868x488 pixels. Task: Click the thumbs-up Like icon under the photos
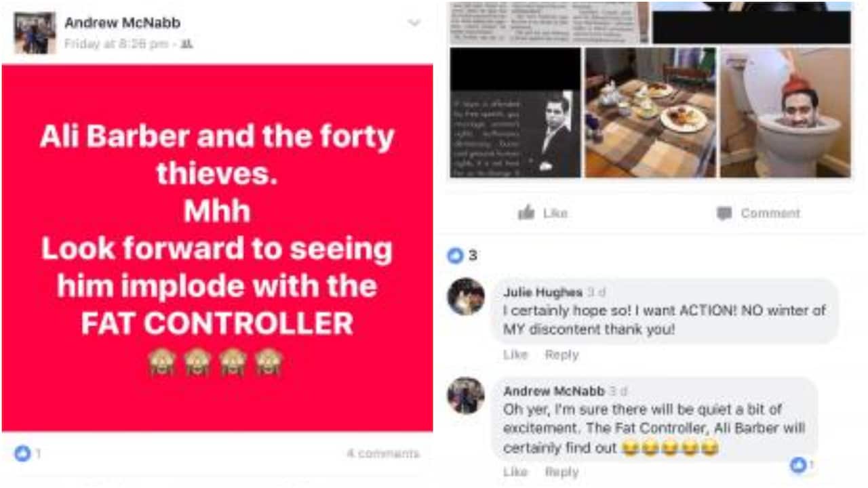pyautogui.click(x=526, y=213)
